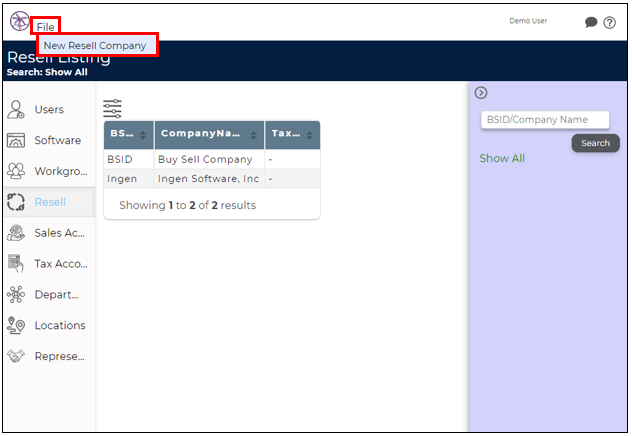
Task: Open Locations sidebar item
Action: pyautogui.click(x=60, y=325)
